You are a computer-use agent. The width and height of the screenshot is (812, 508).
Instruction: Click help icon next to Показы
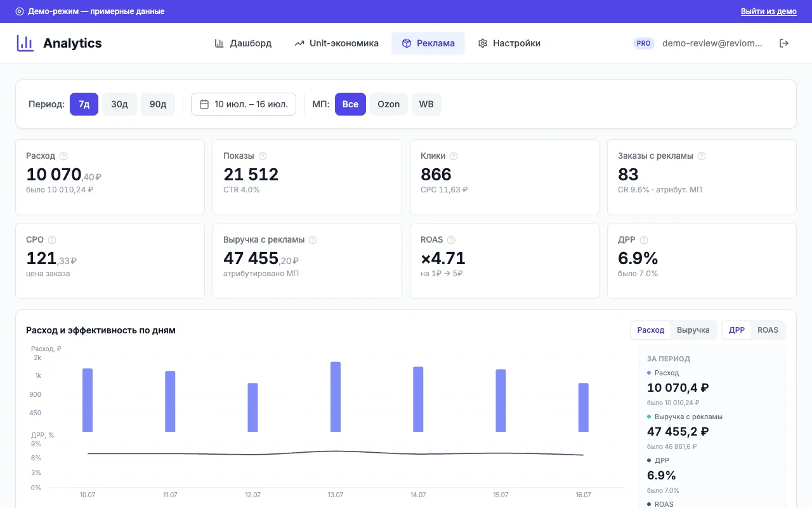click(x=263, y=156)
